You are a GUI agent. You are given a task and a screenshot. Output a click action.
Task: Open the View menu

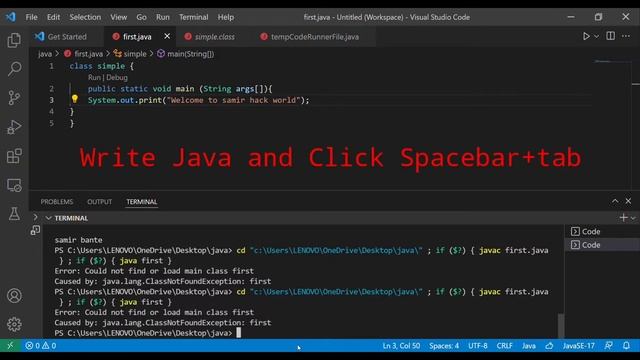point(118,17)
